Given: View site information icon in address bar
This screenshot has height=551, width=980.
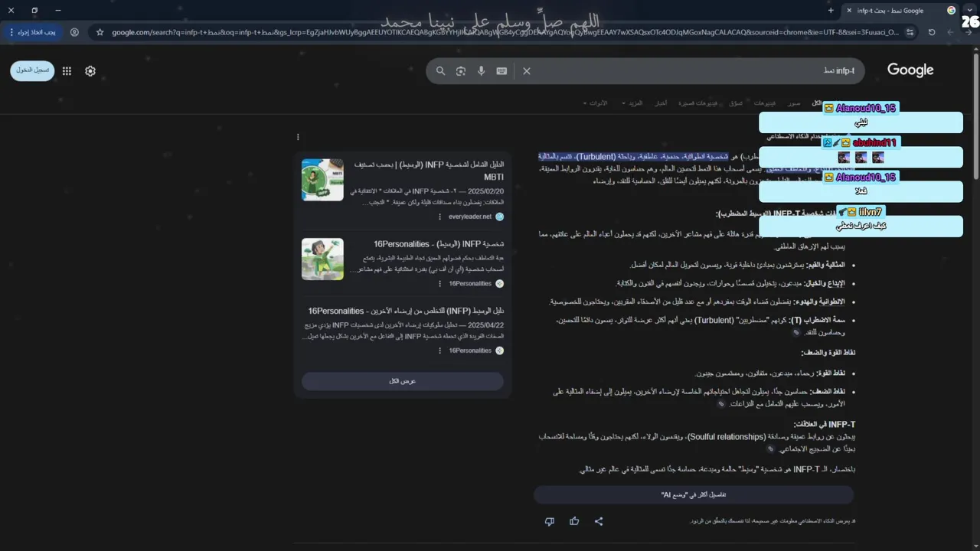Looking at the screenshot, I should click(910, 32).
